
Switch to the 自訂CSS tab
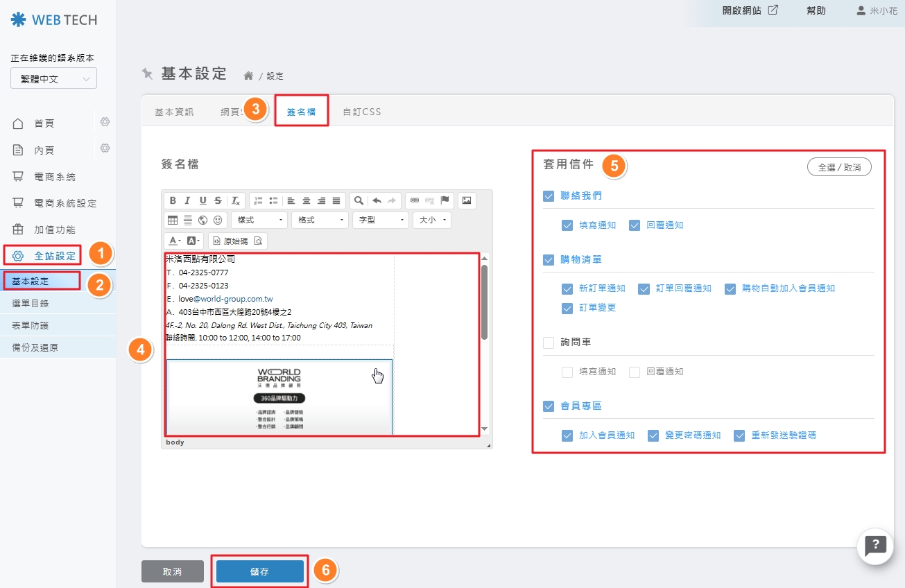[x=361, y=111]
